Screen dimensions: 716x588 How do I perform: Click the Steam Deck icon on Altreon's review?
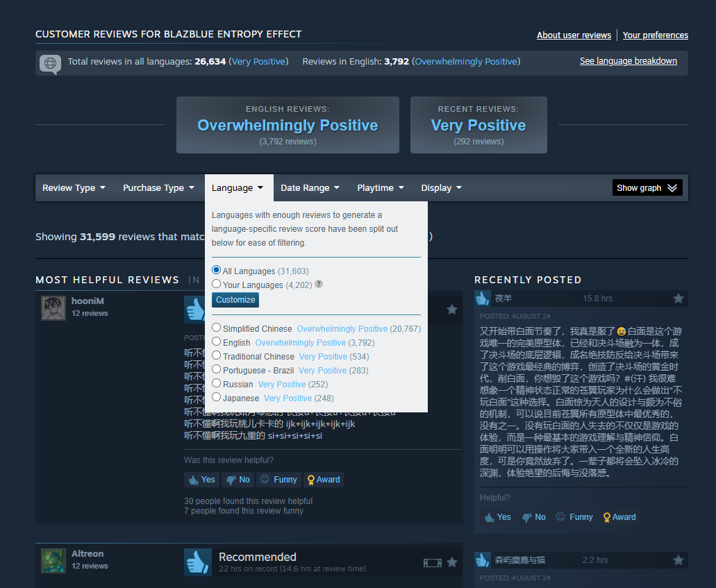tap(432, 562)
